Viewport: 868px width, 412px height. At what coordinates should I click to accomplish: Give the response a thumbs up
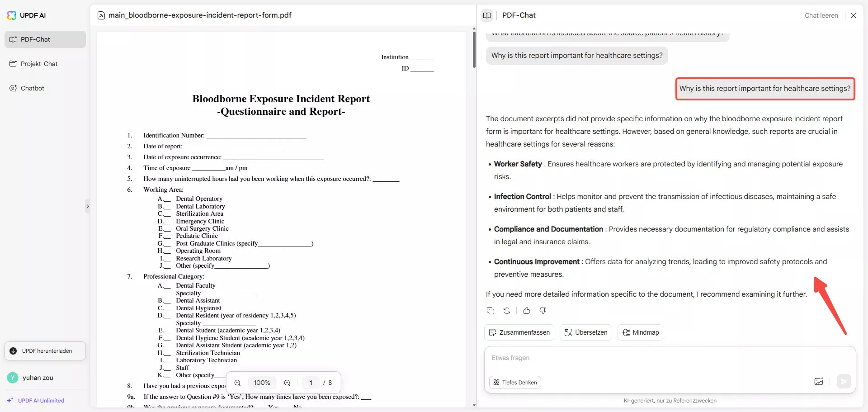click(527, 311)
